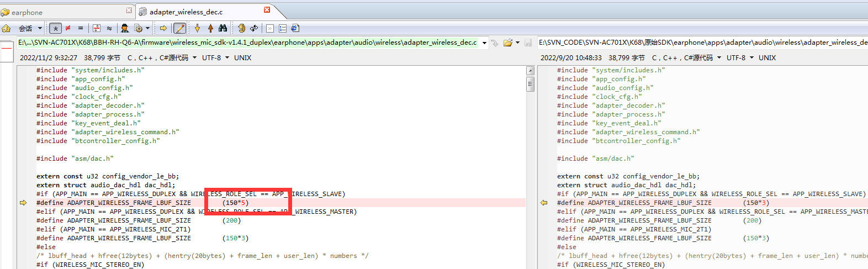
Task: Open the home view icon
Action: click(x=6, y=28)
